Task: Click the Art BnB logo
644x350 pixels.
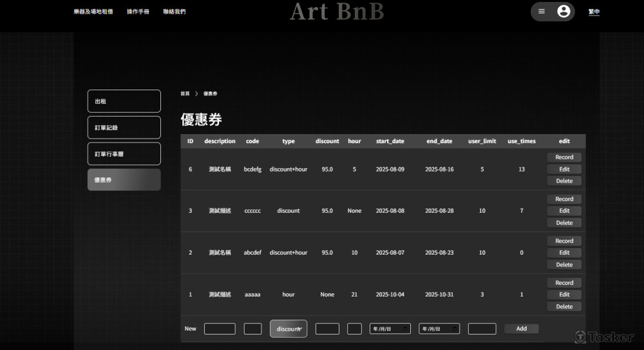Action: (336, 12)
